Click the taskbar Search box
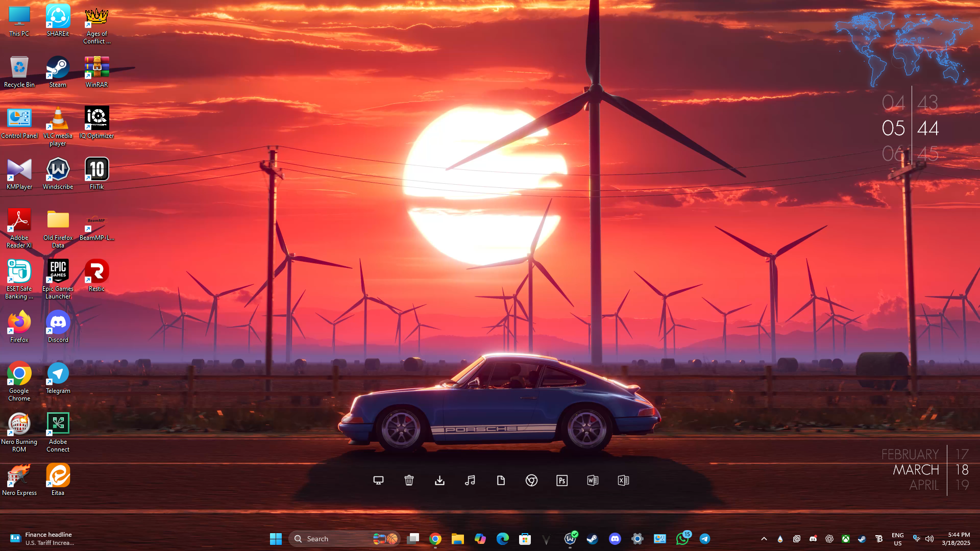This screenshot has height=551, width=980. click(x=344, y=539)
